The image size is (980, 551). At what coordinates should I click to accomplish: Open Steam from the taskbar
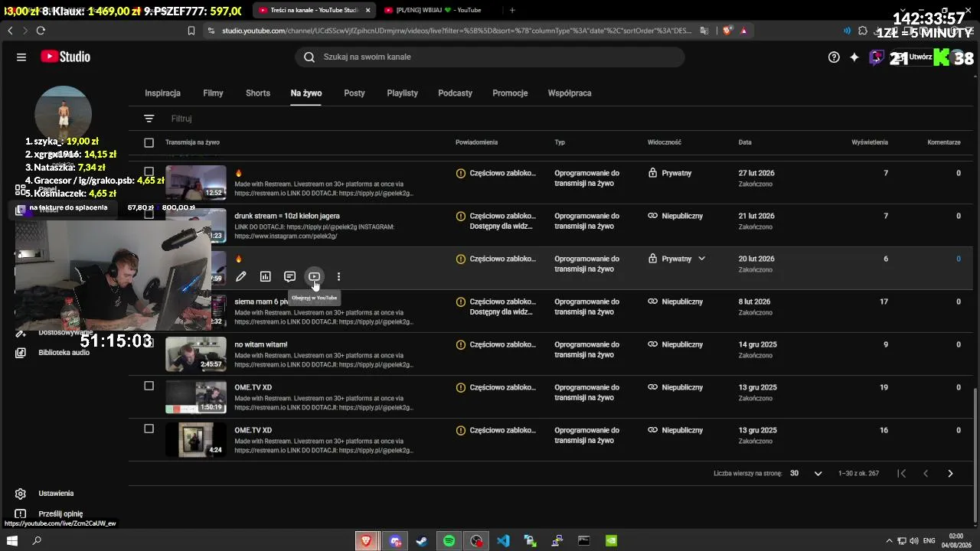(x=422, y=541)
